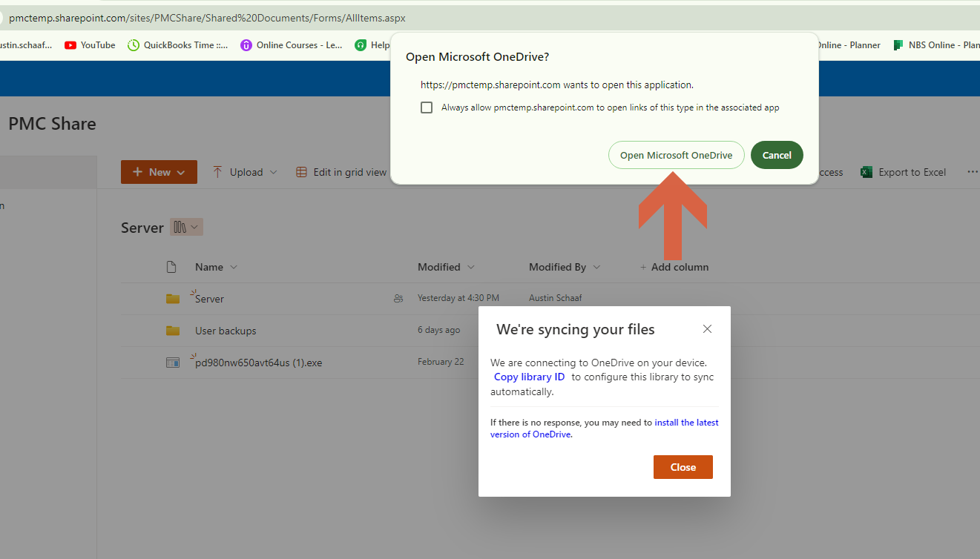Screen dimensions: 980x559
Task: Click the Upload arrow icon
Action: 217,172
